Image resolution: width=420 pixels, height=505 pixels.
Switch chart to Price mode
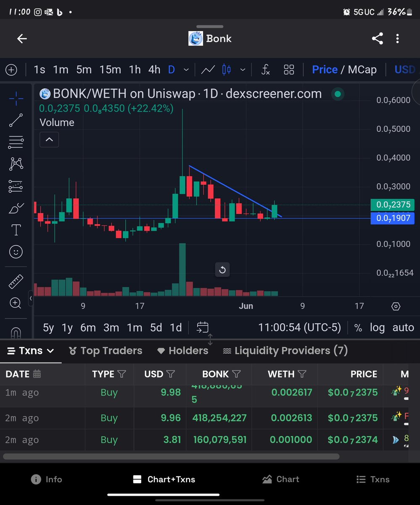pyautogui.click(x=325, y=70)
